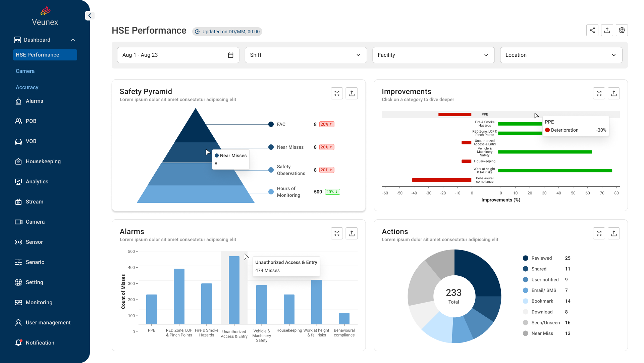
Task: Click the Near Misses legend marker
Action: 271,147
